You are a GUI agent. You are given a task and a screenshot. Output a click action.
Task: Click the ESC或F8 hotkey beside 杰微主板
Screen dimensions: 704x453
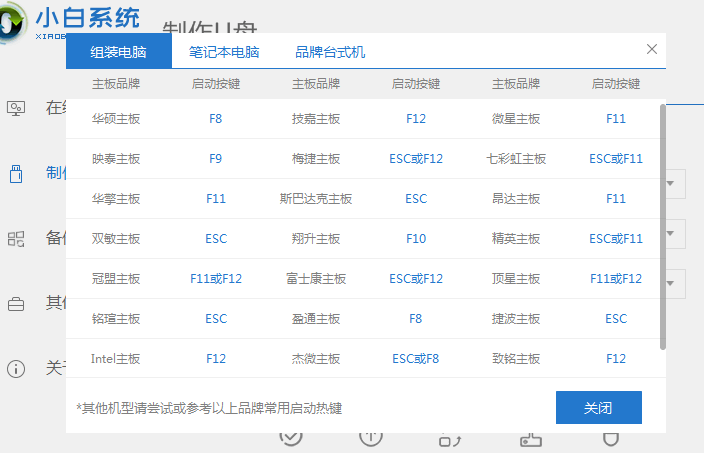tap(415, 359)
